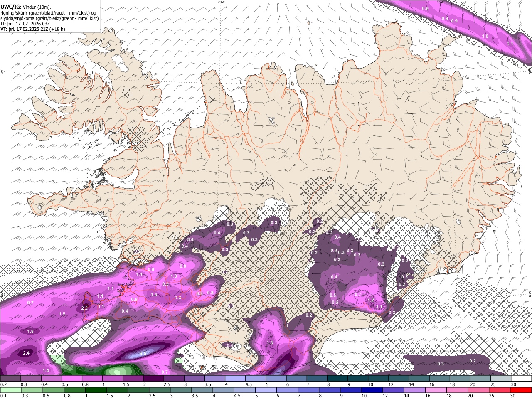Select upper legend swatch starting at 30 (white)
The height and width of the screenshot is (399, 532).
tap(521, 379)
